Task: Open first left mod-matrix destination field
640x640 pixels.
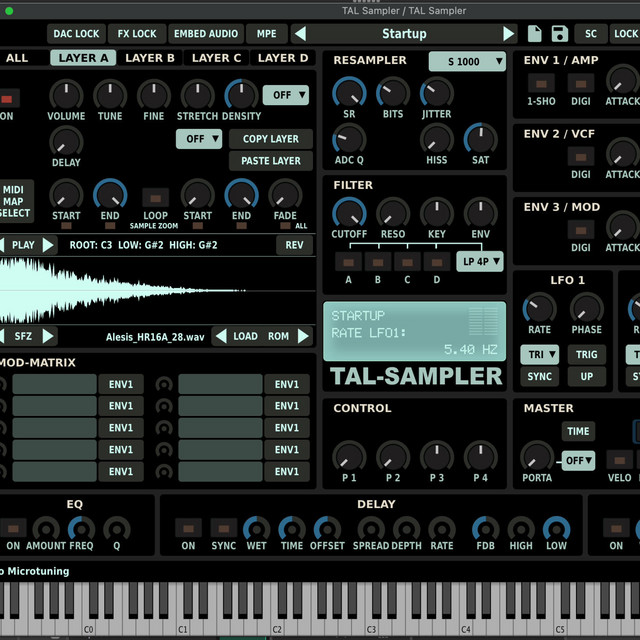Action: point(54,384)
